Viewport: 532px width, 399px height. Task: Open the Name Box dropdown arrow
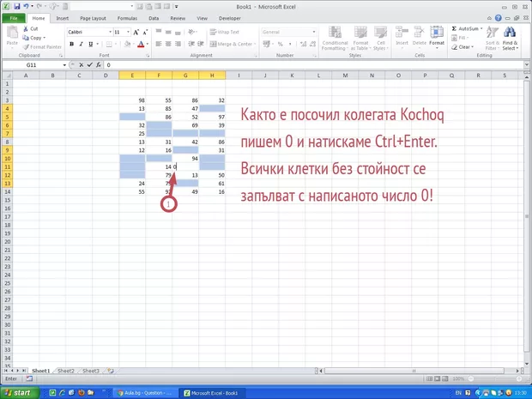64,65
